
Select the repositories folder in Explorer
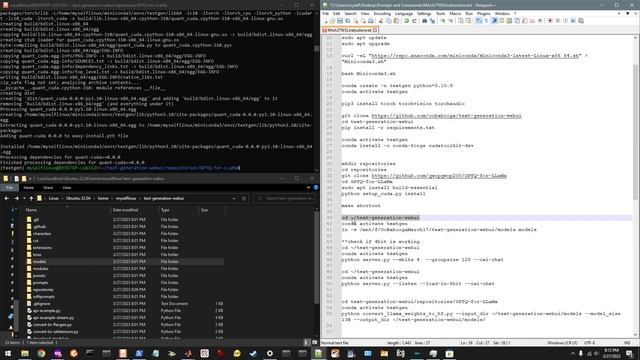[x=43, y=290]
